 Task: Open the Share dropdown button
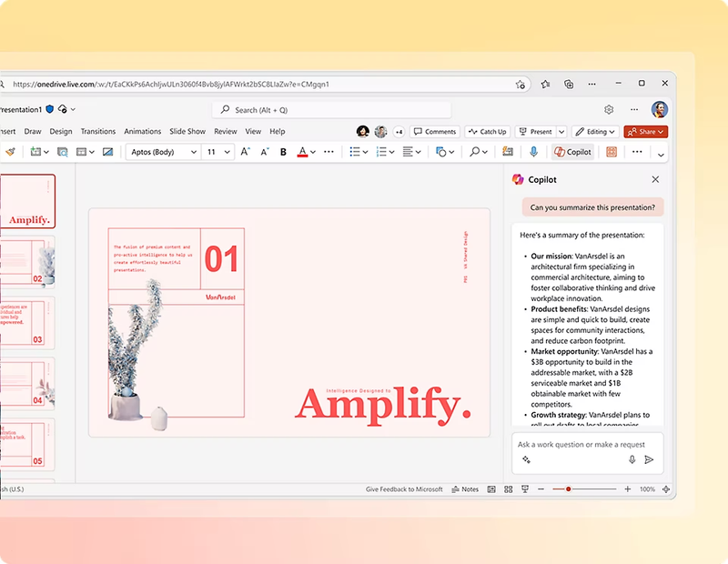coord(646,132)
